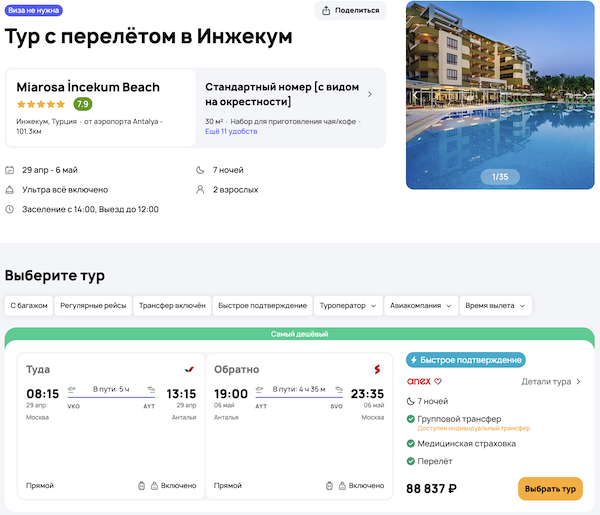Click the Anex tour operator logo
This screenshot has height=515, width=600.
pos(425,381)
